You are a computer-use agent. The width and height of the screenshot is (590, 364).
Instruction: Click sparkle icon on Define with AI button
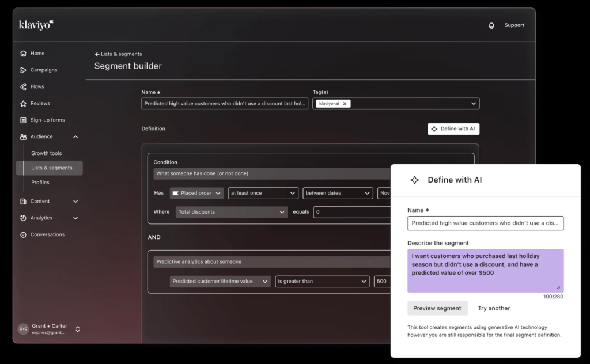(434, 129)
